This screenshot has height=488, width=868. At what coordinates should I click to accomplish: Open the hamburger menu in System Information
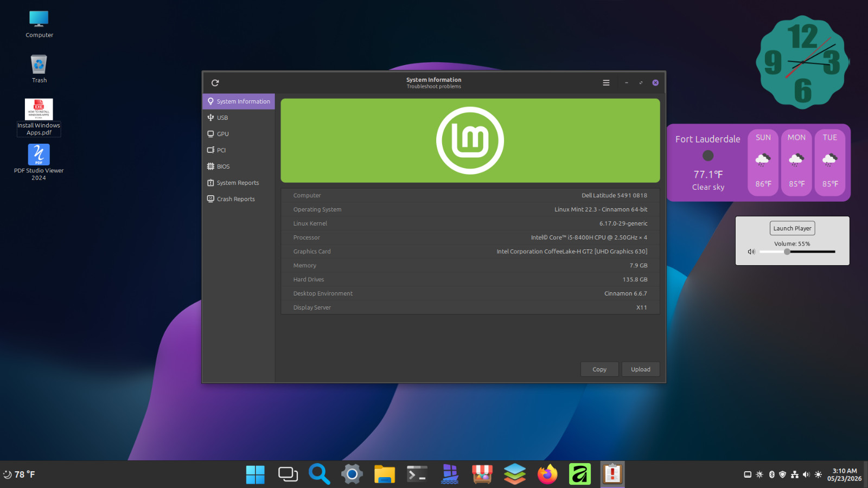(x=606, y=83)
